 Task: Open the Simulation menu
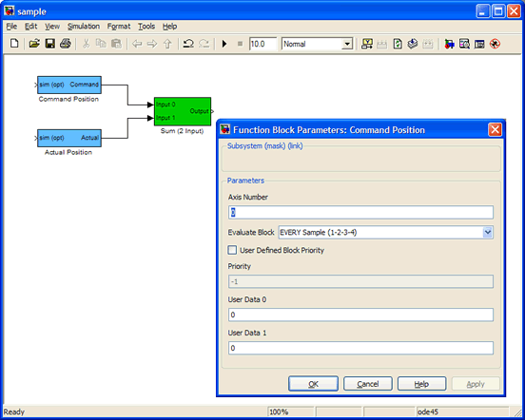coord(84,27)
